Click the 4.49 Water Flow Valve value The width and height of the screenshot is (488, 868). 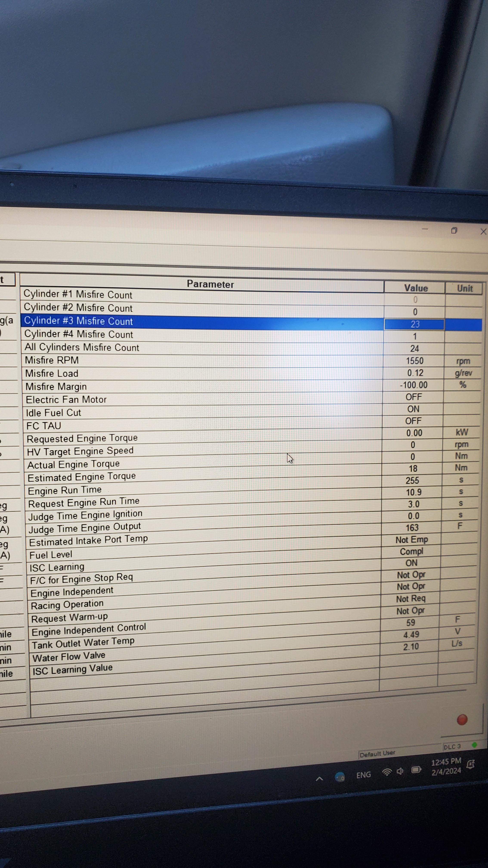point(411,634)
